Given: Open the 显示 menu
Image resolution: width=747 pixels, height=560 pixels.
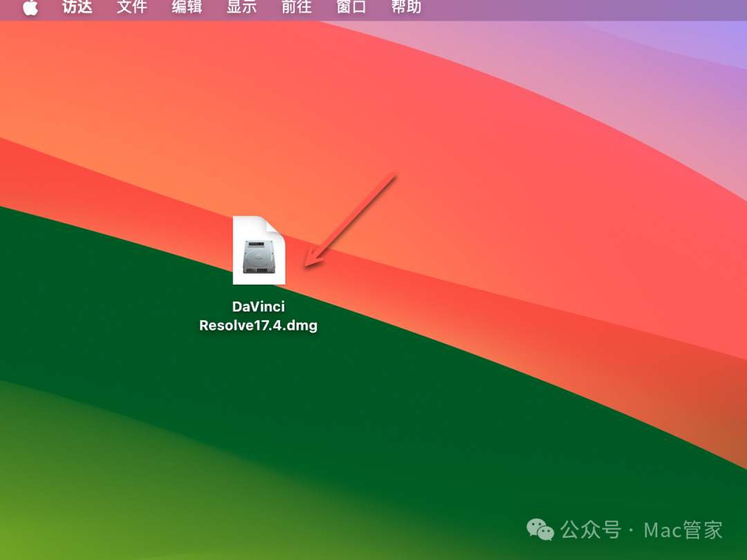Looking at the screenshot, I should pos(241,7).
